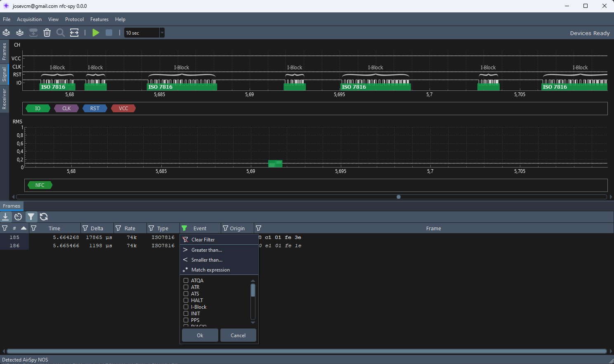Viewport: 614px width, 364px height.
Task: Open the View menu
Action: pos(53,19)
